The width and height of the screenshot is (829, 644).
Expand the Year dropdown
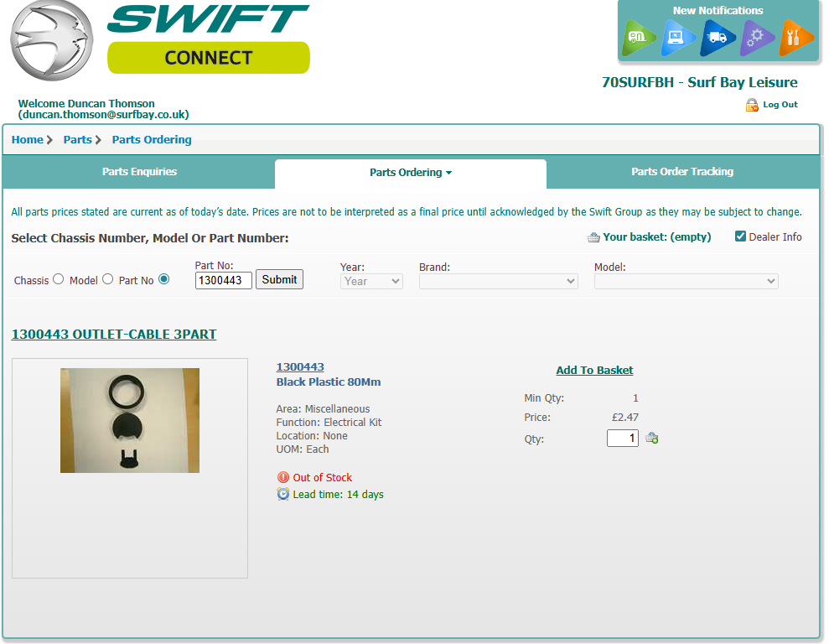click(371, 281)
